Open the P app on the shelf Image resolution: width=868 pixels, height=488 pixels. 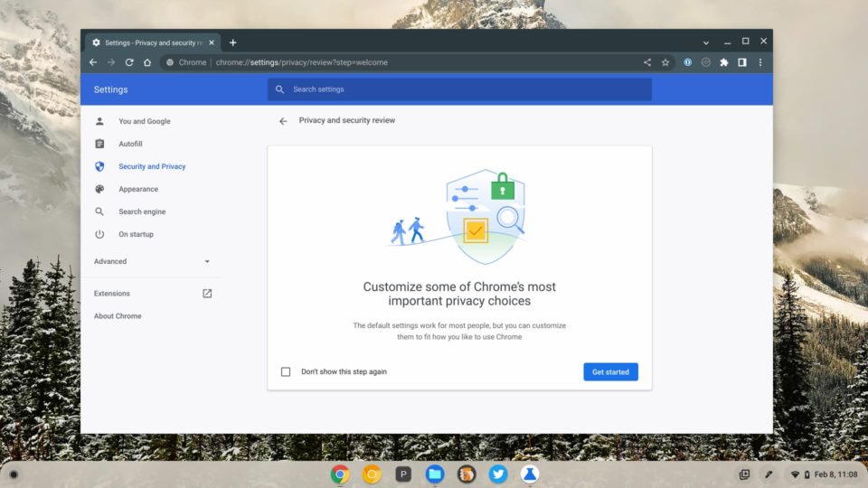403,474
